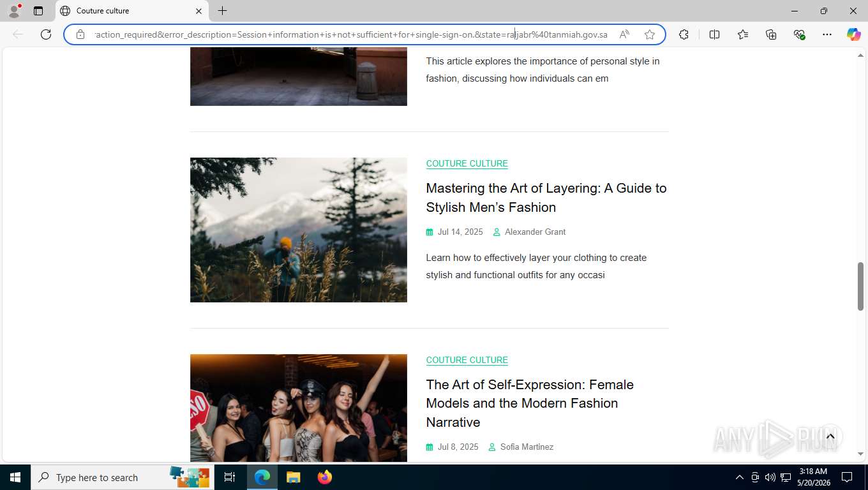Open author Sofia Martinez link
This screenshot has height=490, width=868.
click(x=527, y=447)
